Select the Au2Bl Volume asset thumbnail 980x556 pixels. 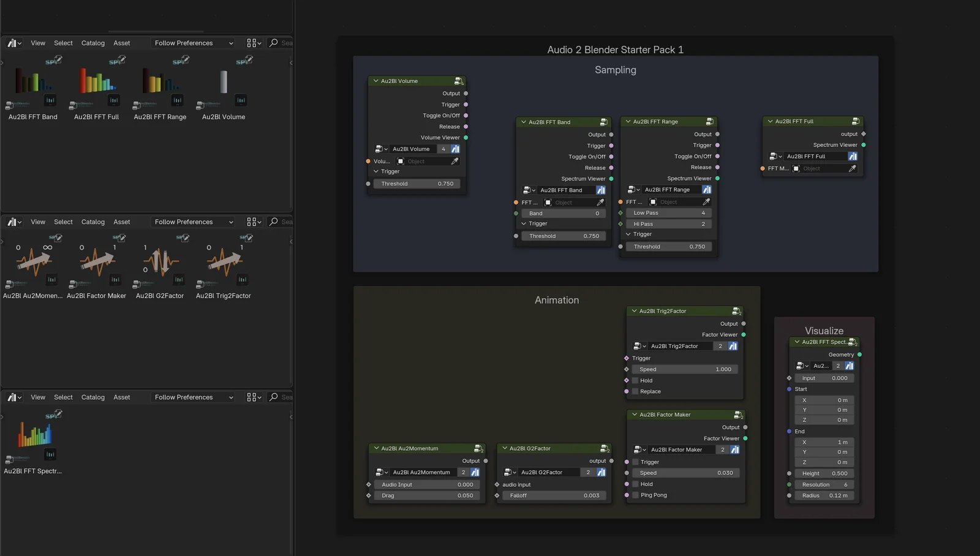click(x=222, y=83)
